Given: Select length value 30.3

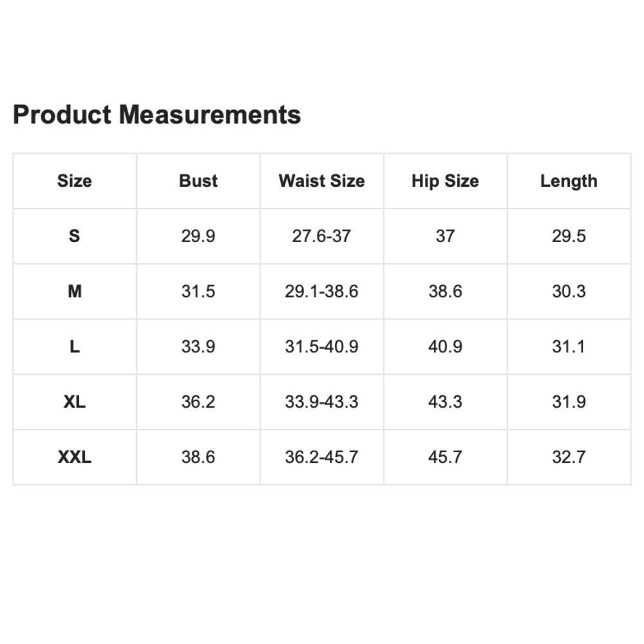Looking at the screenshot, I should [x=569, y=291].
